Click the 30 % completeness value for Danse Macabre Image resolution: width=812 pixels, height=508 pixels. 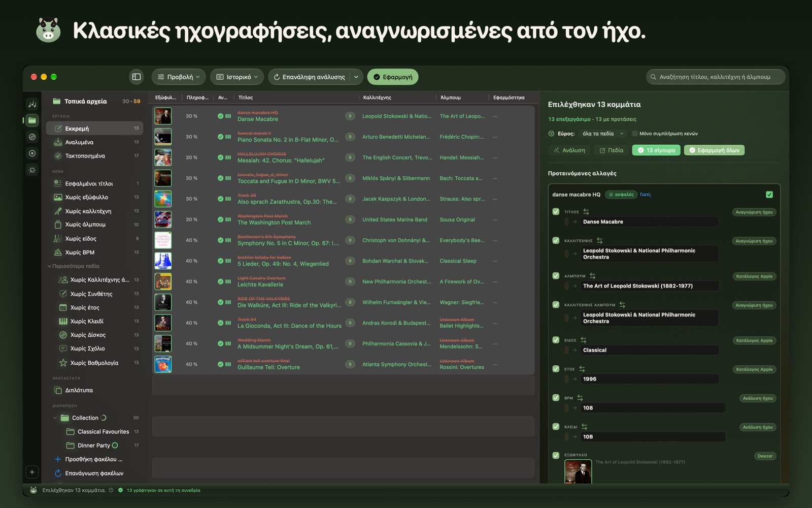coord(191,116)
